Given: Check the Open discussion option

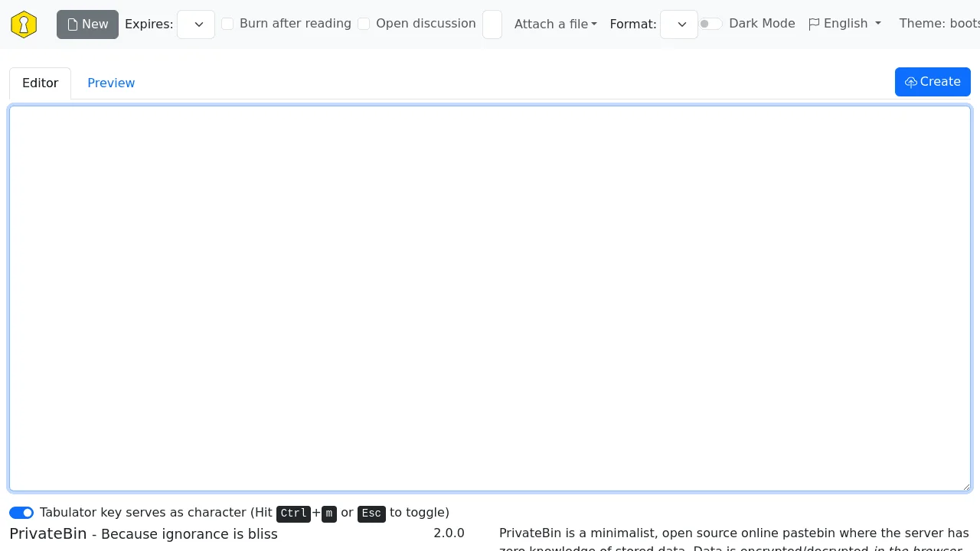Looking at the screenshot, I should (364, 24).
